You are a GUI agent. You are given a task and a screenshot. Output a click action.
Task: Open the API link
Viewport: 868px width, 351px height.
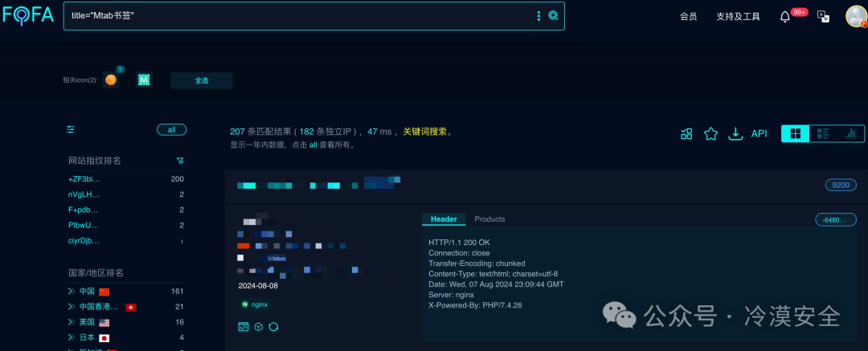759,133
